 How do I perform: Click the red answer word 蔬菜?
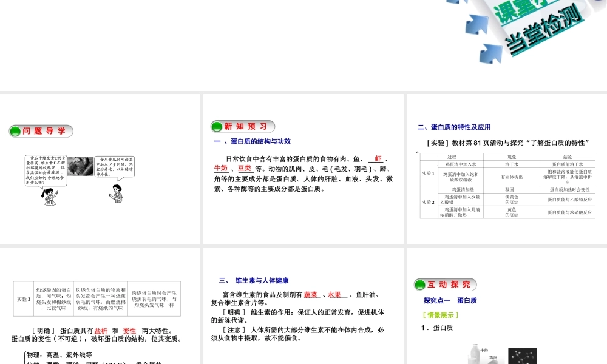311,295
